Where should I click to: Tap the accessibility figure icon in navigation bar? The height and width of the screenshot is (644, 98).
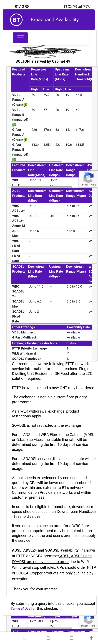91,638
